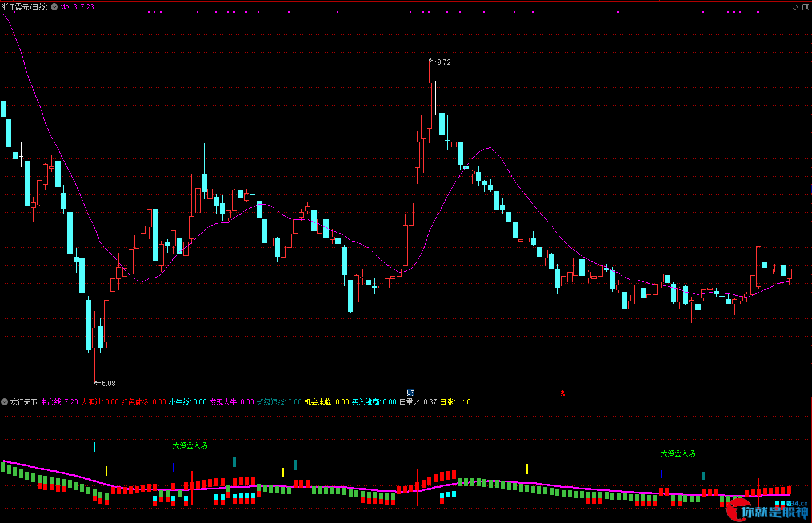Click the 财 marker on the time axis
Viewport: 812px width, 523px height.
pos(410,392)
